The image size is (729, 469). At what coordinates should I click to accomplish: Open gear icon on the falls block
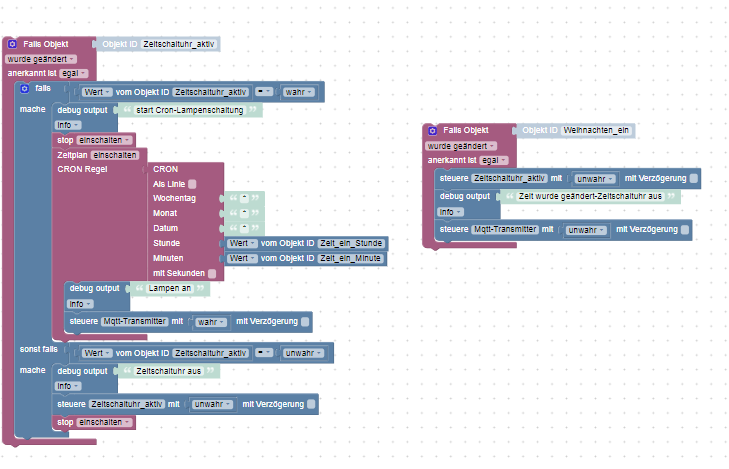[x=25, y=88]
